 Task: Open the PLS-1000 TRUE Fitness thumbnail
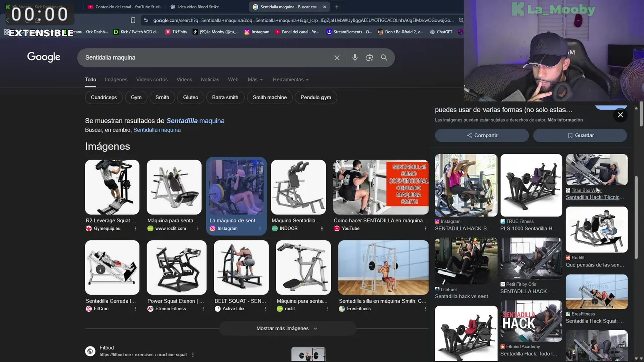[531, 186]
